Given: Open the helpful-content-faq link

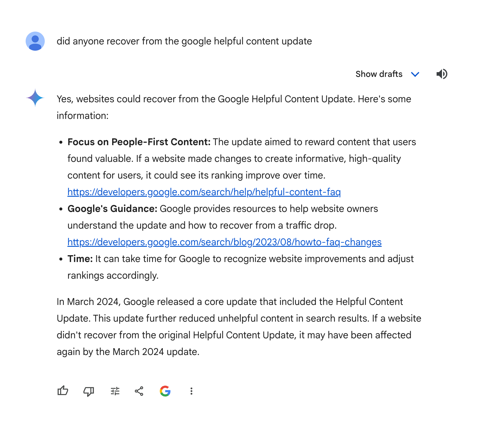Looking at the screenshot, I should coord(204,192).
